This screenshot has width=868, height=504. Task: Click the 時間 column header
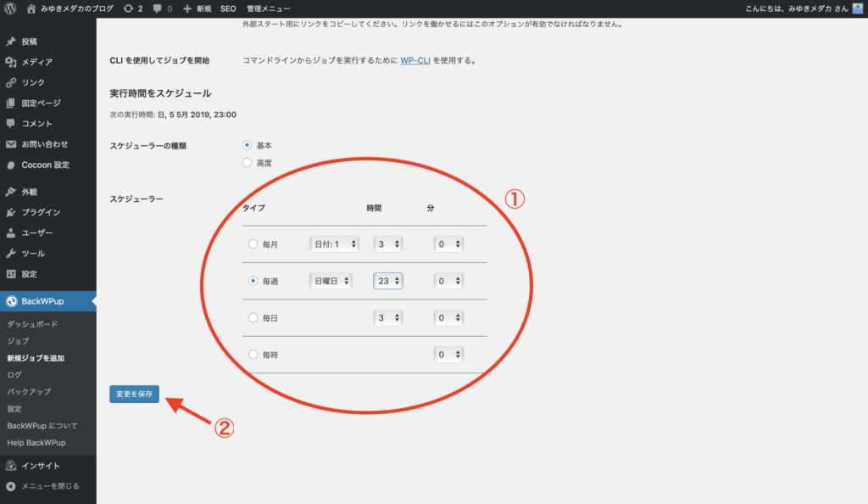(374, 208)
